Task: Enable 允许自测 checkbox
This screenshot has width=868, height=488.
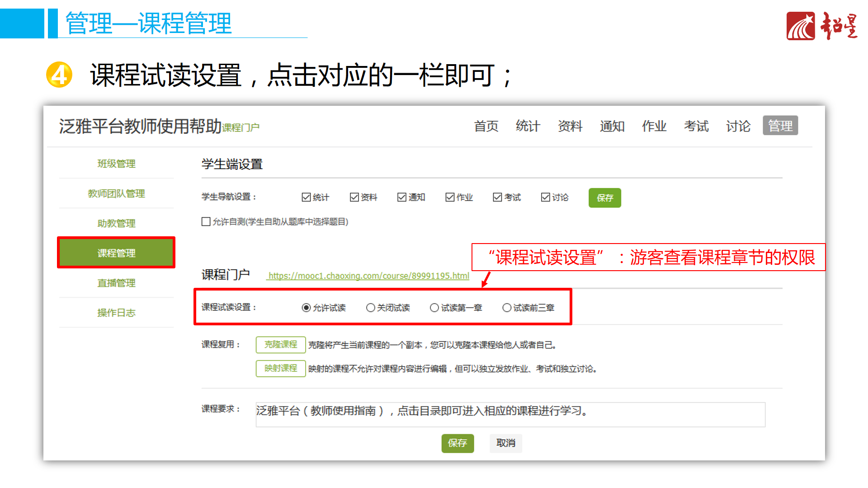Action: 206,221
